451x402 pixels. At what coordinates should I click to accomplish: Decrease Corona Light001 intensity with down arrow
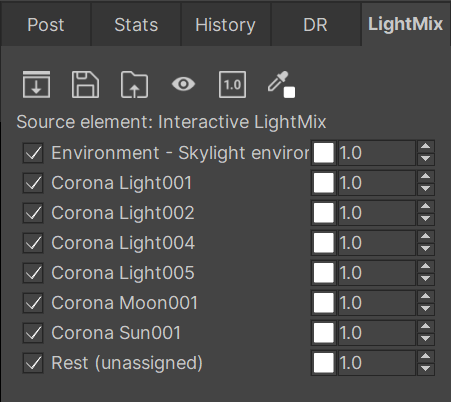tap(426, 189)
